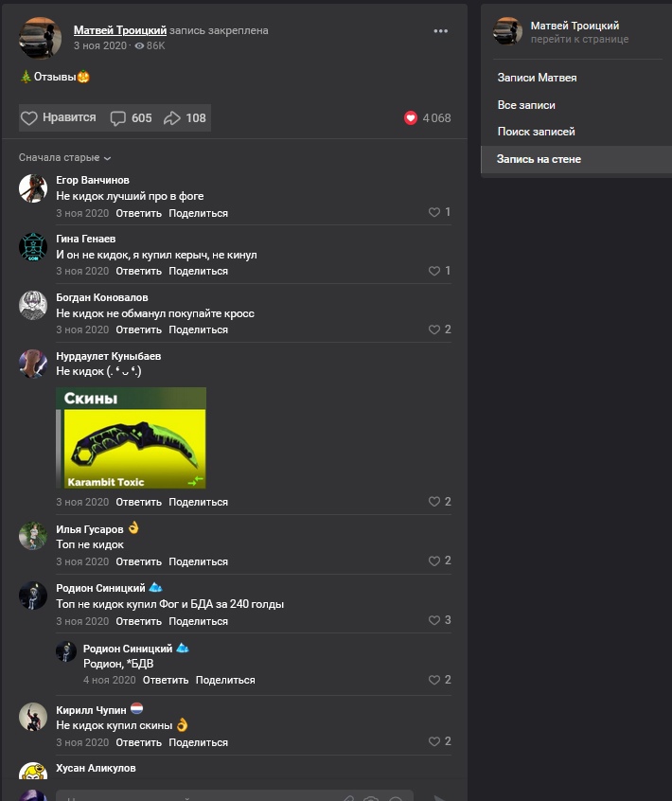This screenshot has height=801, width=672.
Task: Toggle like on Илья Гусаров's comment
Action: 434,561
